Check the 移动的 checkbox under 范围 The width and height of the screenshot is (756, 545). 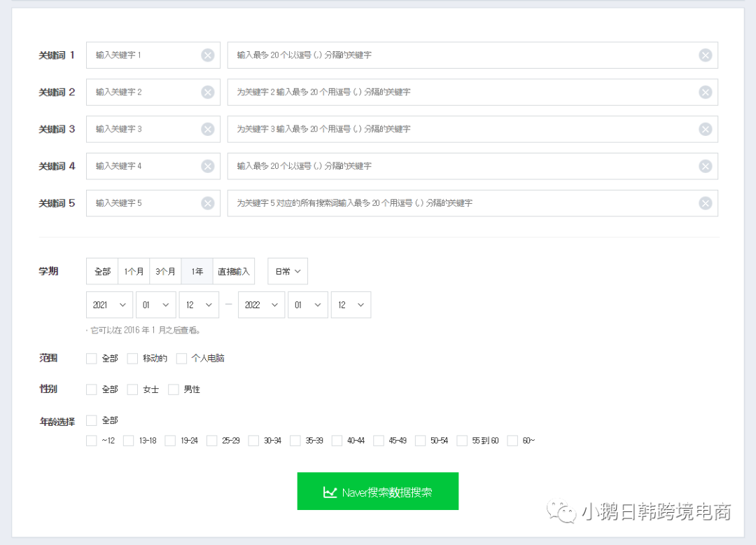click(132, 358)
